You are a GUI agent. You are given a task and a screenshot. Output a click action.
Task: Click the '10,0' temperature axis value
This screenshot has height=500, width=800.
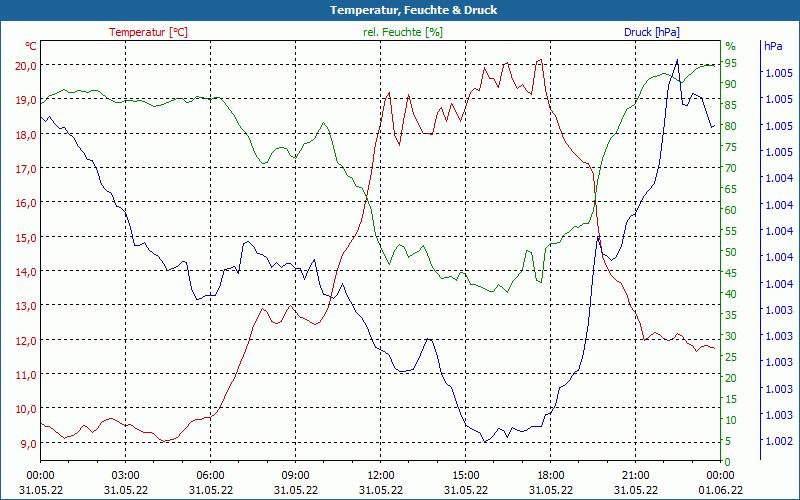click(26, 409)
